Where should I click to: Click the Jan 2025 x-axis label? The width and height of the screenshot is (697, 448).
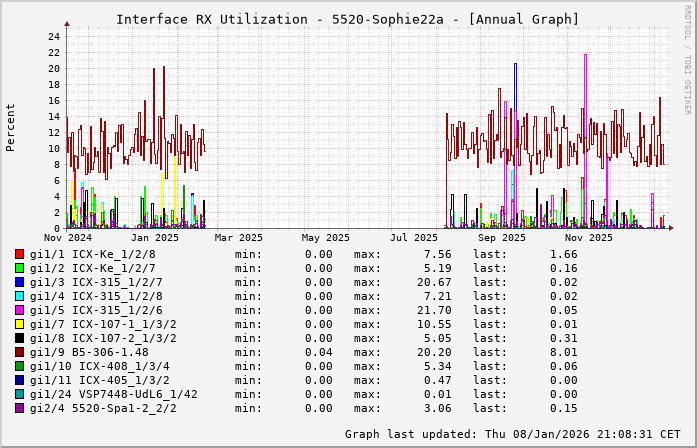[x=155, y=238]
